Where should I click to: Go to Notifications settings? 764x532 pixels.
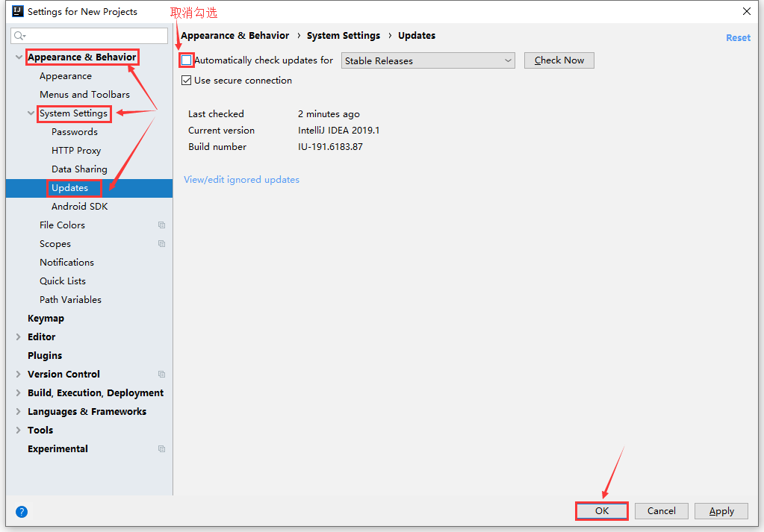click(66, 263)
